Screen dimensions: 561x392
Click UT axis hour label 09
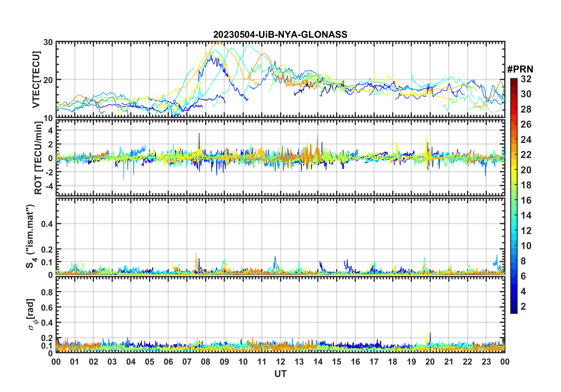[224, 362]
